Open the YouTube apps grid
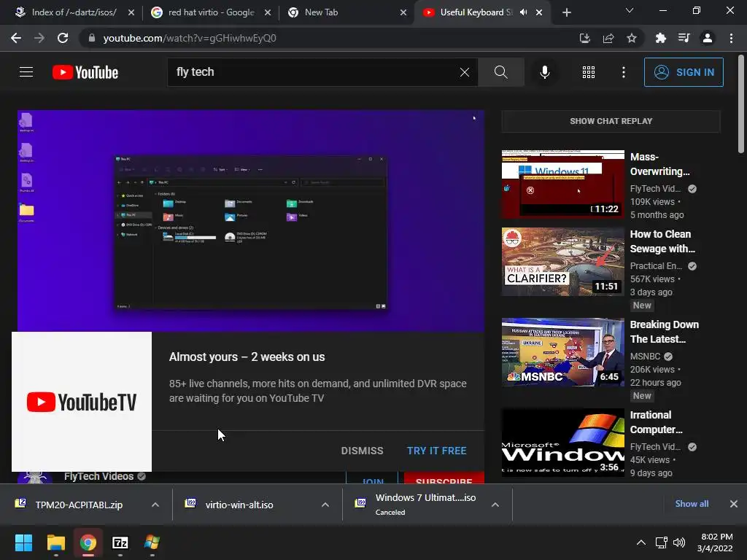 (x=589, y=72)
